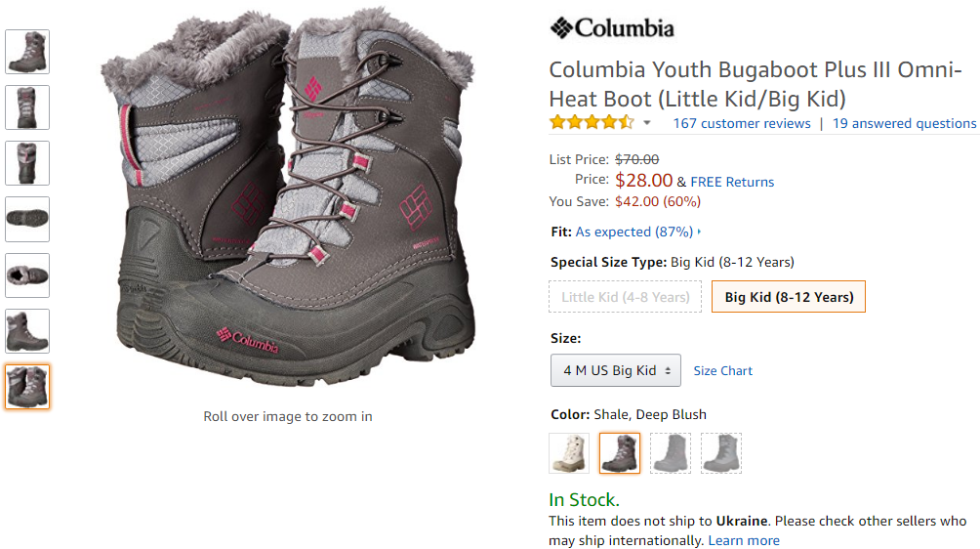Open the 4 M US Big Kid size dropdown
The height and width of the screenshot is (549, 980).
616,370
